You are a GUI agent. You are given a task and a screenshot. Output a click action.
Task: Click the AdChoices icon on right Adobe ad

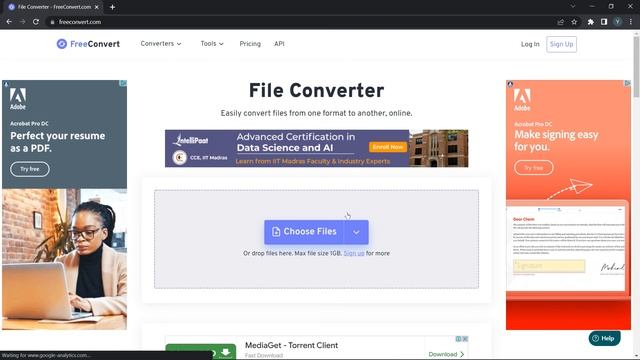coord(627,83)
